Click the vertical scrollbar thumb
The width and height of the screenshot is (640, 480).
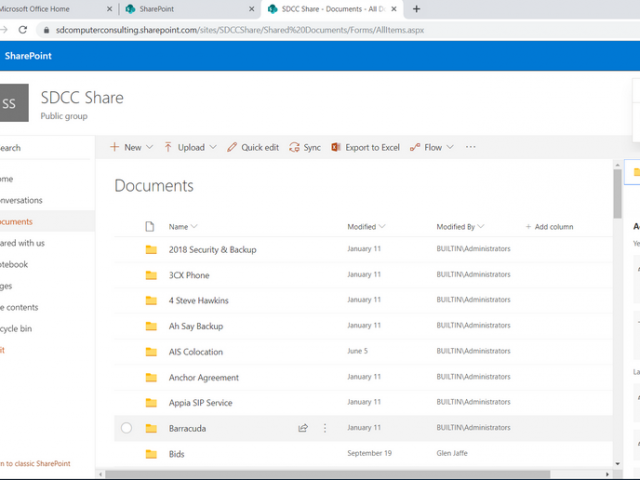pos(618,193)
